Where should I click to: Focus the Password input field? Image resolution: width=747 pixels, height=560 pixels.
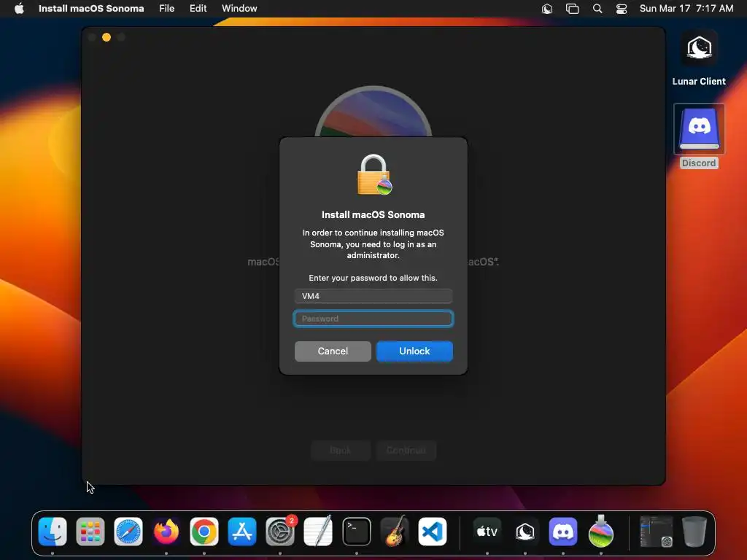(x=373, y=319)
